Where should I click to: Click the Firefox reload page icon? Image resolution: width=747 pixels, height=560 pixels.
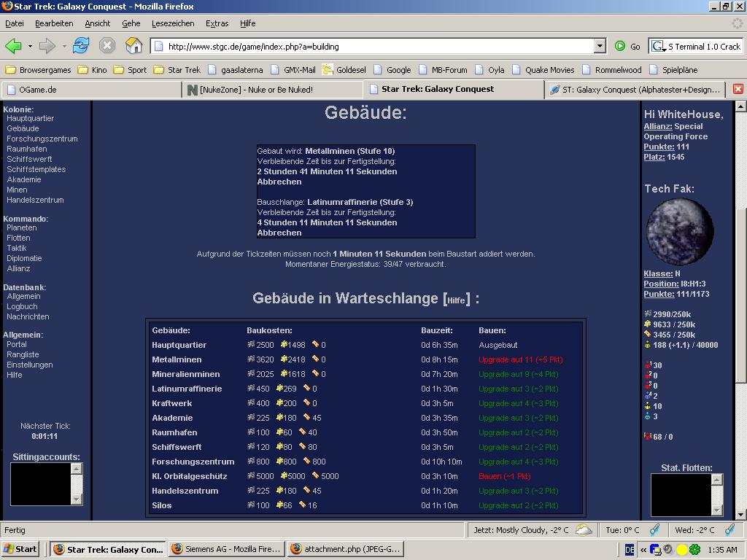tap(80, 46)
